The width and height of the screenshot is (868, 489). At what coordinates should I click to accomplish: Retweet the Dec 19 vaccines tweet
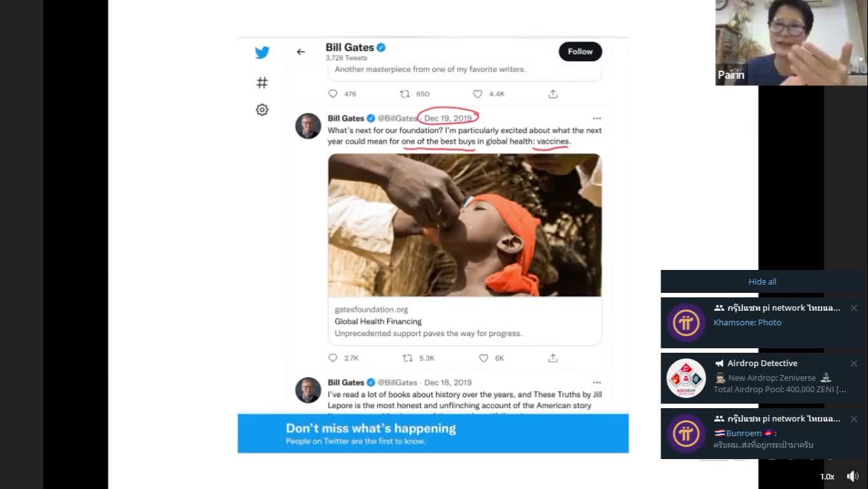(408, 358)
